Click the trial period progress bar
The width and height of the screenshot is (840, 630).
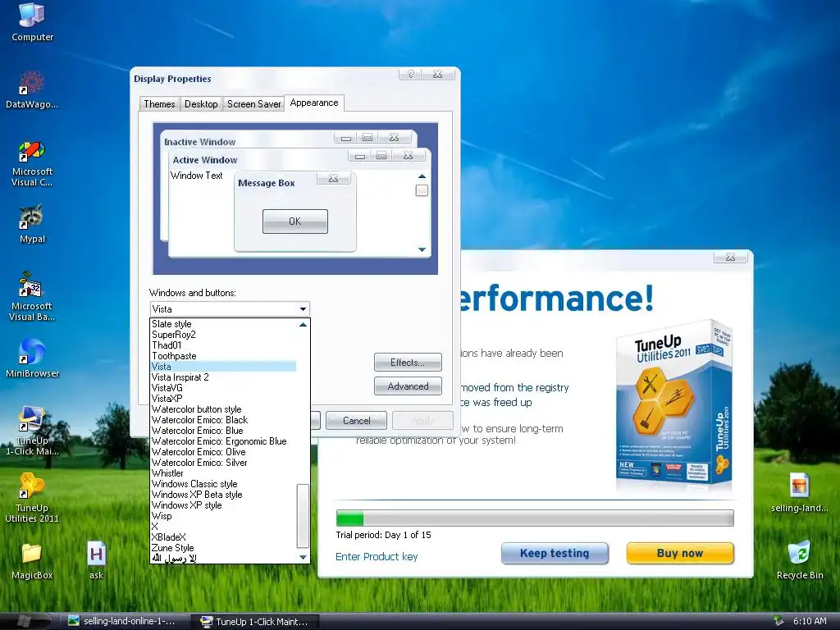[535, 518]
